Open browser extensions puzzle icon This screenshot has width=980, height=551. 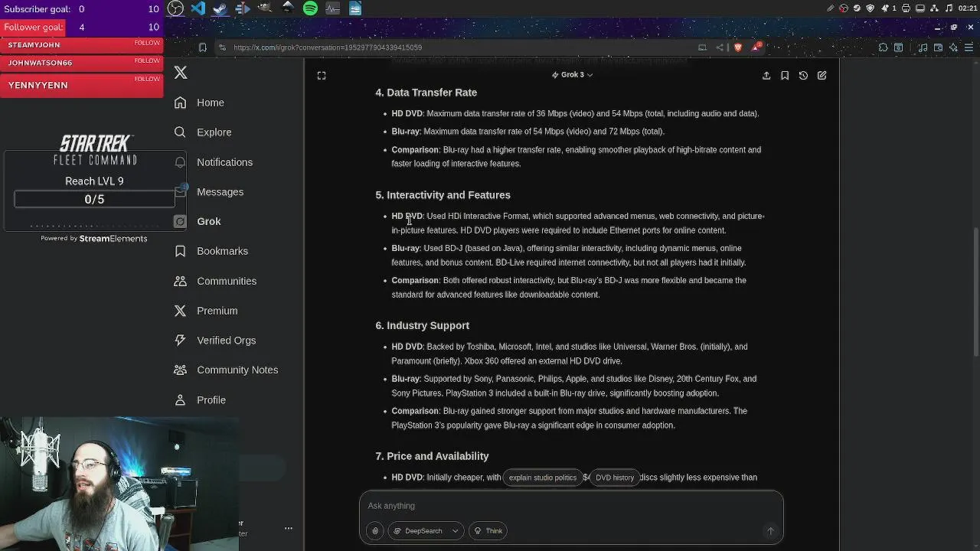click(883, 47)
